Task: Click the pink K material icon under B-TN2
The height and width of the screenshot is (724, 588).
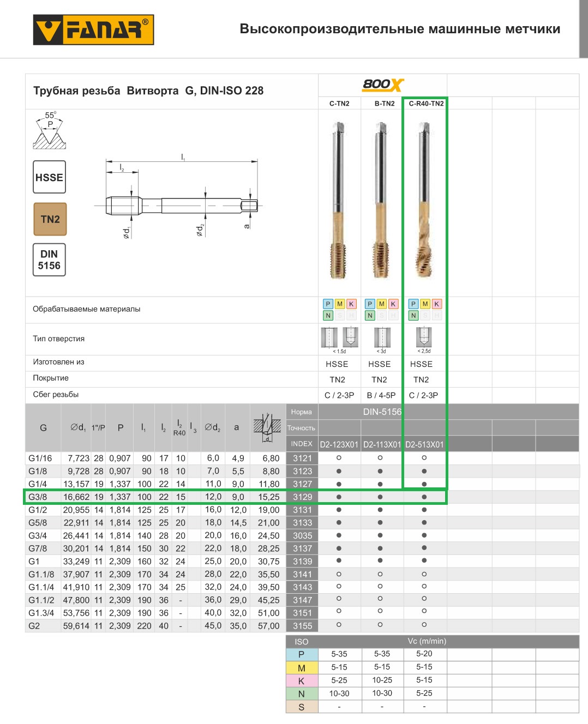Action: coord(393,304)
